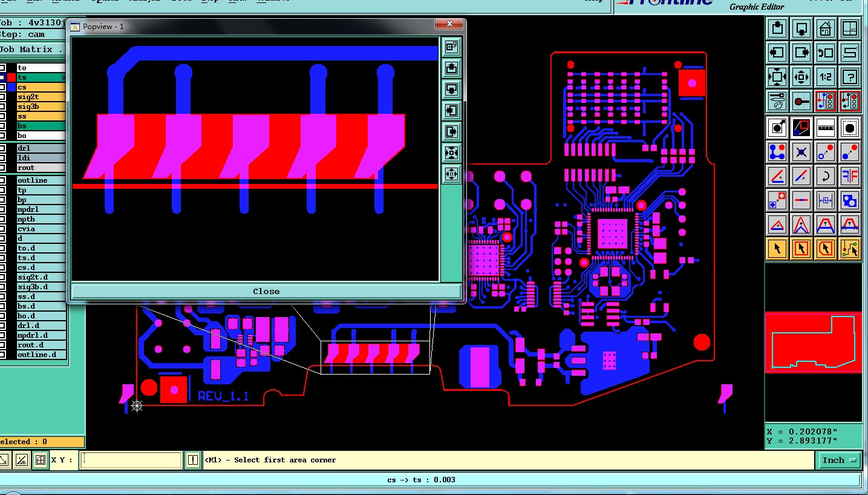
Task: Click the overlapping blue shapes icon
Action: (850, 200)
